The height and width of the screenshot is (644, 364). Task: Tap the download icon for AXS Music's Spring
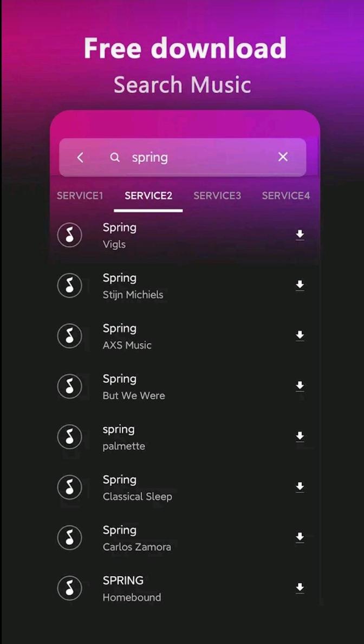coord(300,336)
